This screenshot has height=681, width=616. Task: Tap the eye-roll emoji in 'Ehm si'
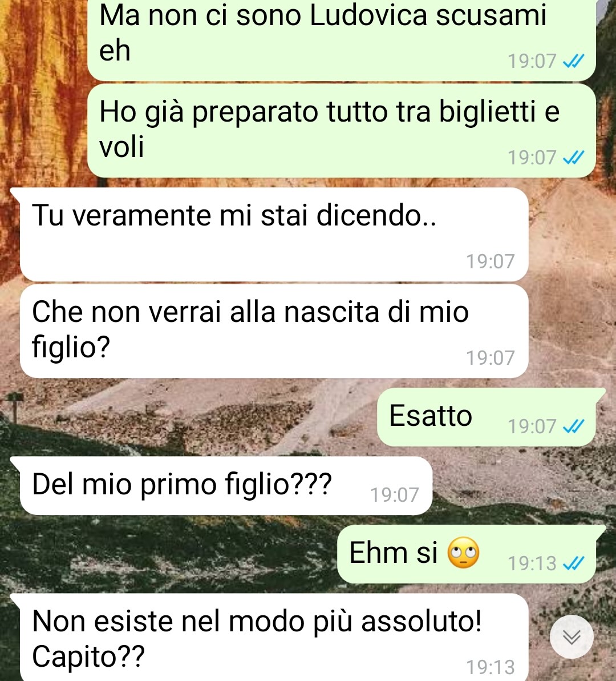[x=463, y=553]
